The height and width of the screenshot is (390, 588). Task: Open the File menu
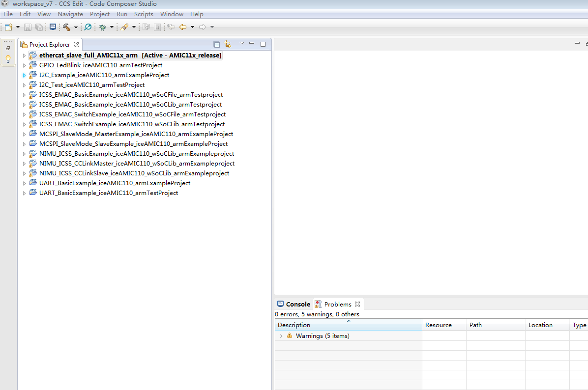click(8, 14)
